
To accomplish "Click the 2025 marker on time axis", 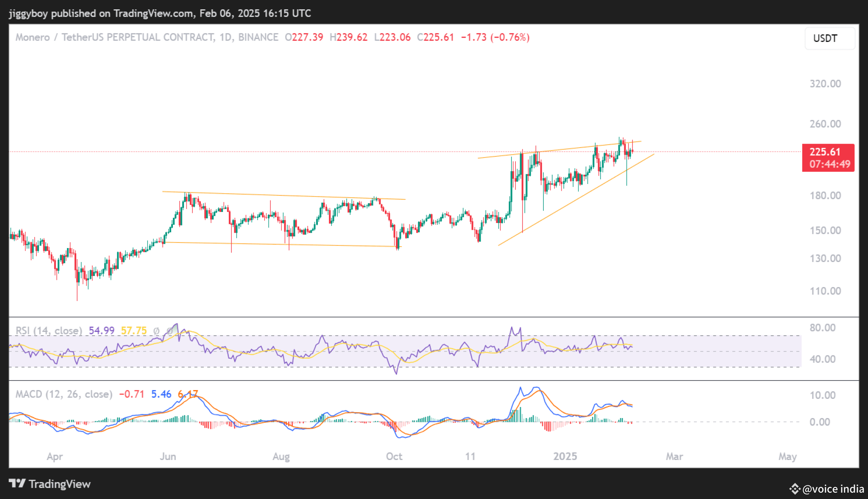I will point(565,457).
